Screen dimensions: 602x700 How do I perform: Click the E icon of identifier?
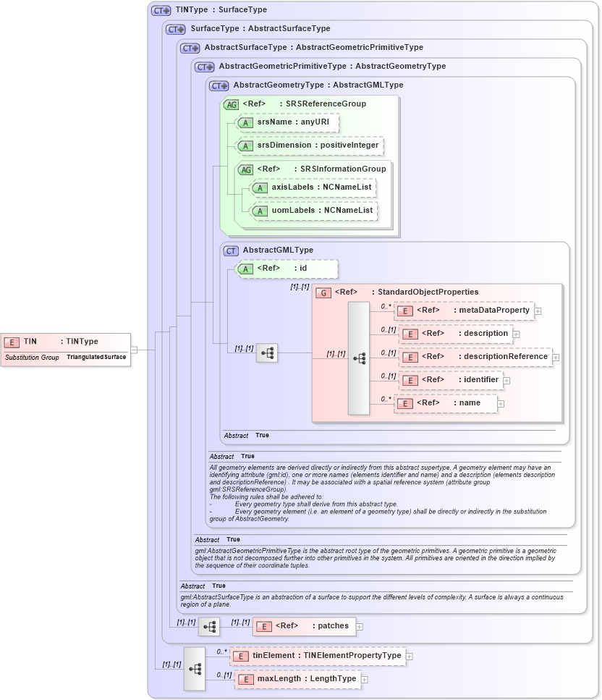410,381
